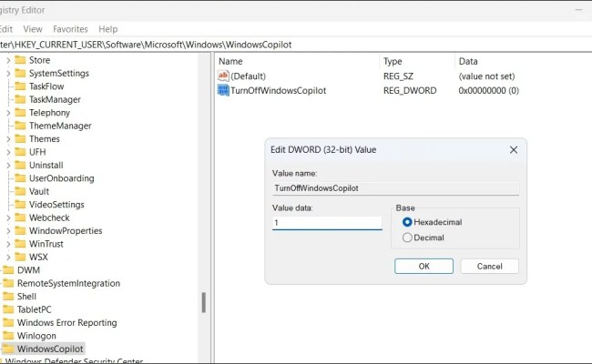Click the Uninstall folder icon
Screen dimensions: 592x364
point(20,166)
